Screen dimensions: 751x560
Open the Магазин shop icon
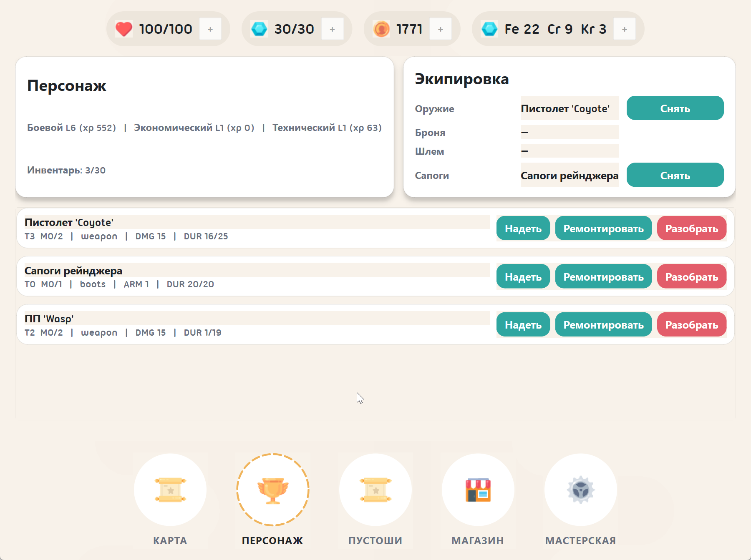478,490
